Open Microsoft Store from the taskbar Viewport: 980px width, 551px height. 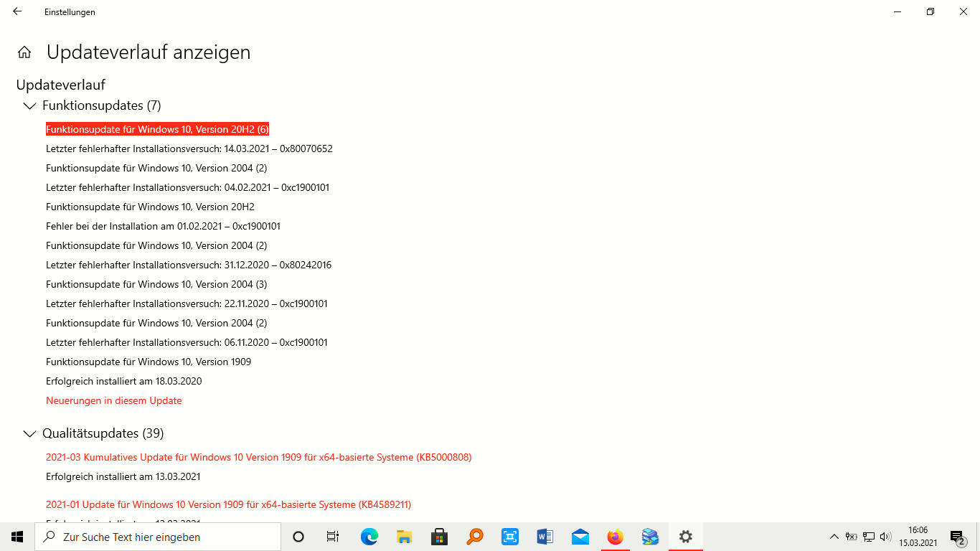(439, 537)
